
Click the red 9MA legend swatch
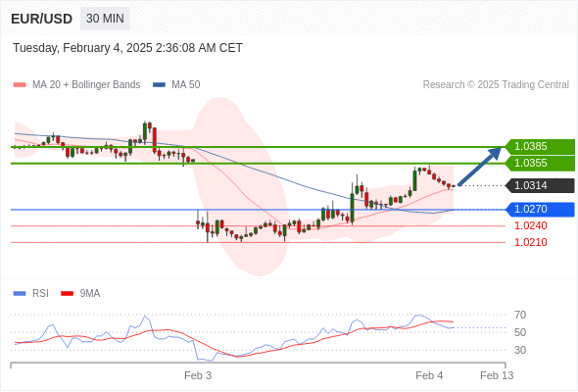pos(67,294)
